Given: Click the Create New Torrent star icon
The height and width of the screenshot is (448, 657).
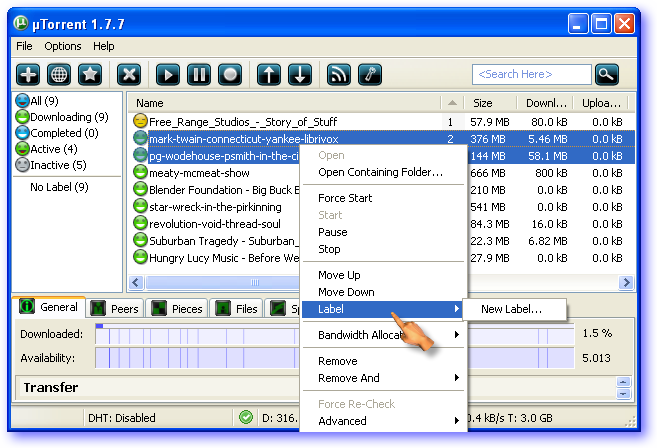Looking at the screenshot, I should [90, 75].
